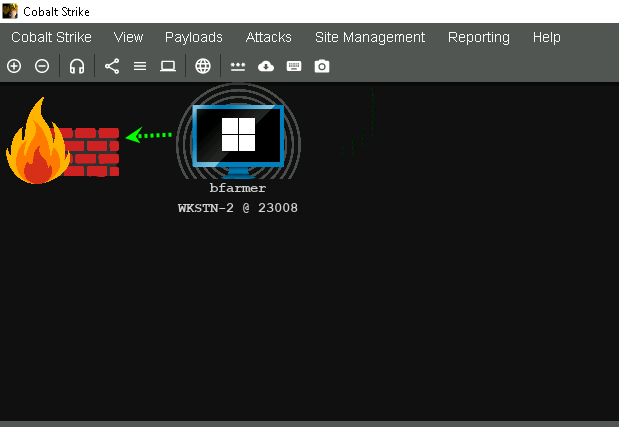Screen dimensions: 619x427
Task: Open Web Log globe icon
Action: 203,66
